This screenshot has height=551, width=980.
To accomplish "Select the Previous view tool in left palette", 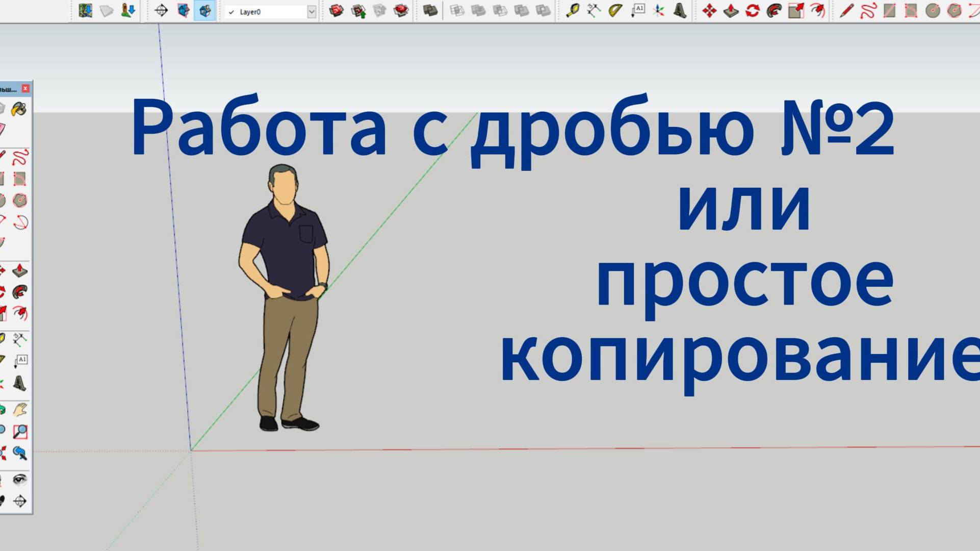I will click(x=20, y=453).
